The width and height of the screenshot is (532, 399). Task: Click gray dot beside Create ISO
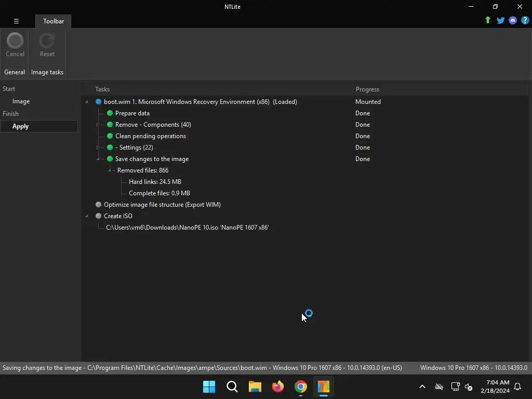(98, 216)
